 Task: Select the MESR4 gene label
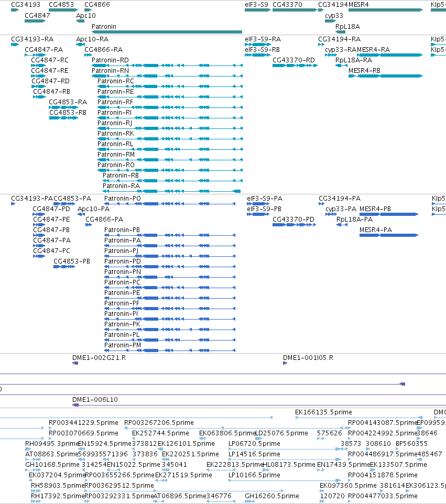[x=358, y=5]
